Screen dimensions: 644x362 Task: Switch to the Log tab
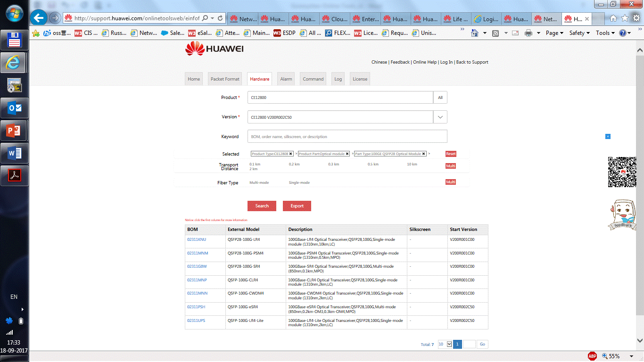point(338,79)
